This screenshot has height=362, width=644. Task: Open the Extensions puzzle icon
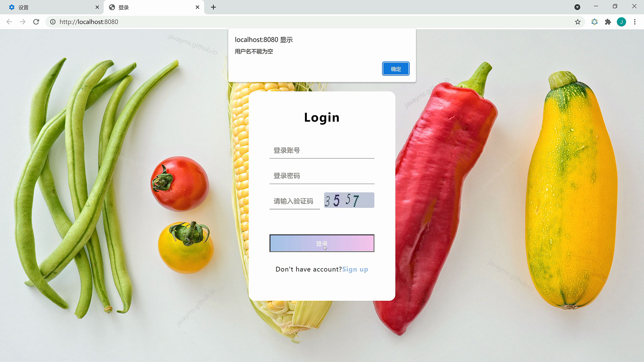[608, 22]
